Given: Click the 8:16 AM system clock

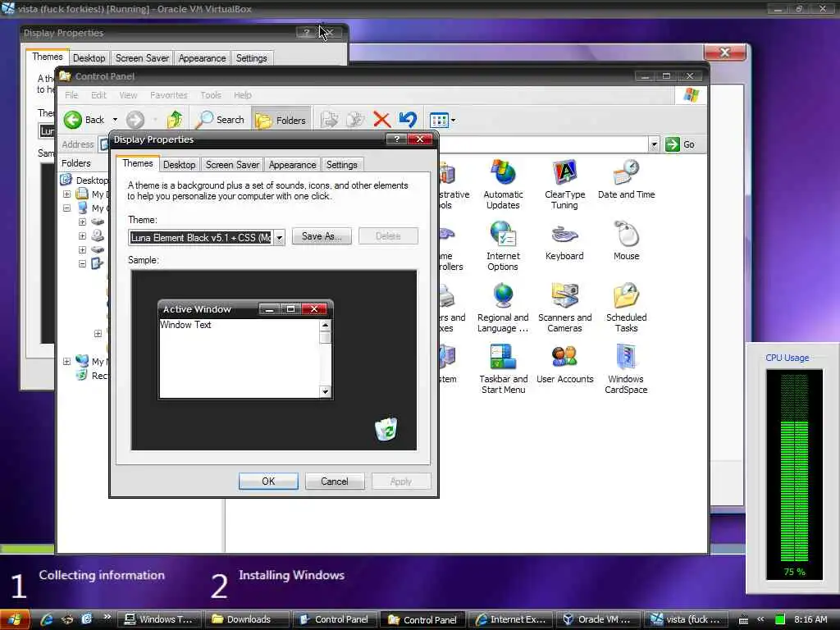Looking at the screenshot, I should pos(810,619).
